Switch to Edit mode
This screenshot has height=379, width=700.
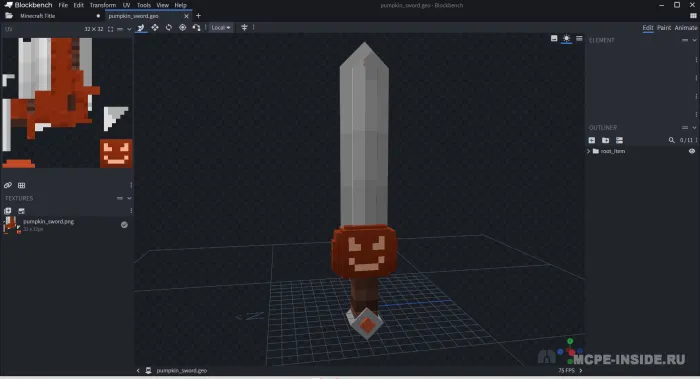tap(648, 28)
